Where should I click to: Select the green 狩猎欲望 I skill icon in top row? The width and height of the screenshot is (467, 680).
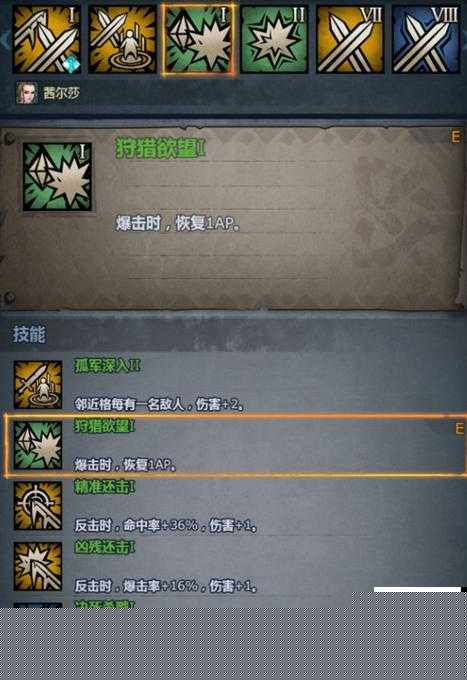[x=199, y=40]
